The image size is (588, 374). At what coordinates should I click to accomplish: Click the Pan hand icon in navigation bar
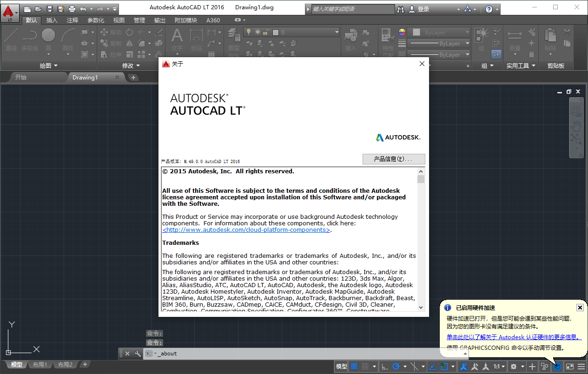(x=576, y=125)
